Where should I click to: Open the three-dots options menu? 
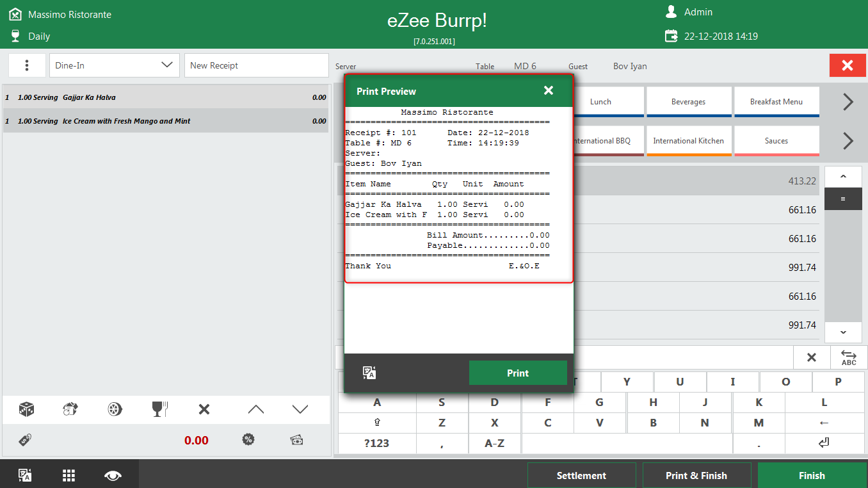[27, 65]
